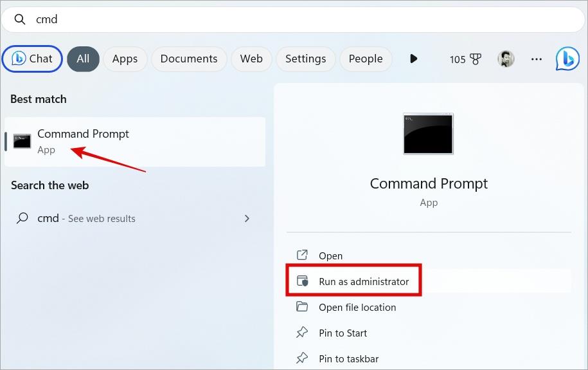The width and height of the screenshot is (588, 370).
Task: Choose Pin to Start
Action: 429,333
